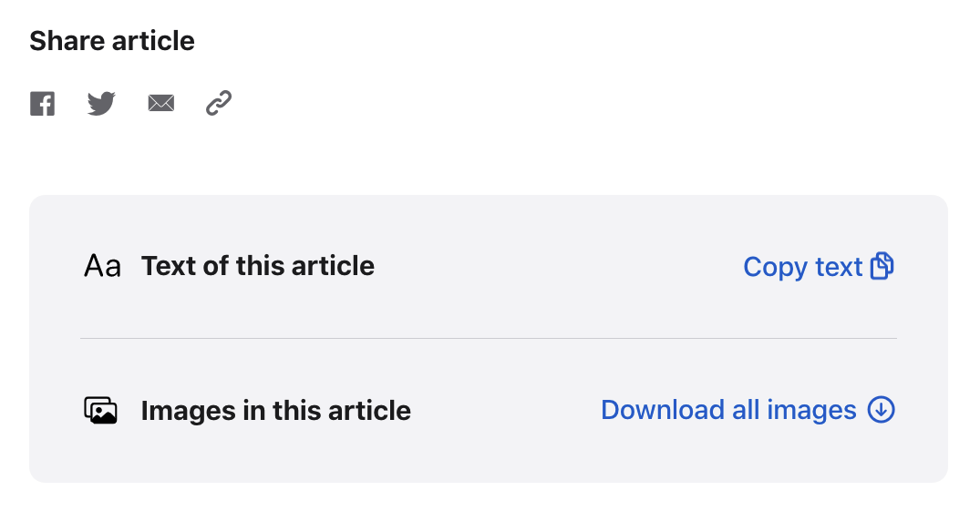This screenshot has height=511, width=980.
Task: Copy the article link with chain icon
Action: (x=219, y=104)
